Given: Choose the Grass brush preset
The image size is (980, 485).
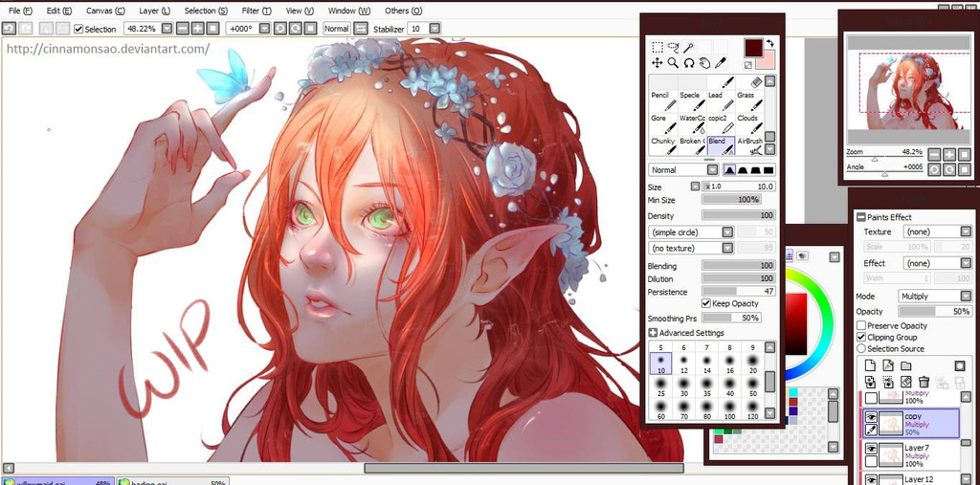Looking at the screenshot, I should [x=750, y=100].
